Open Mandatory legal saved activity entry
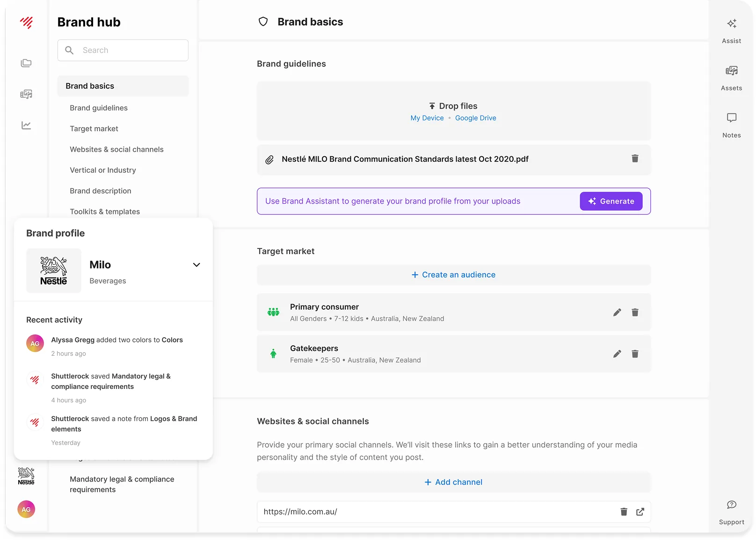The width and height of the screenshot is (756, 540). (x=113, y=387)
